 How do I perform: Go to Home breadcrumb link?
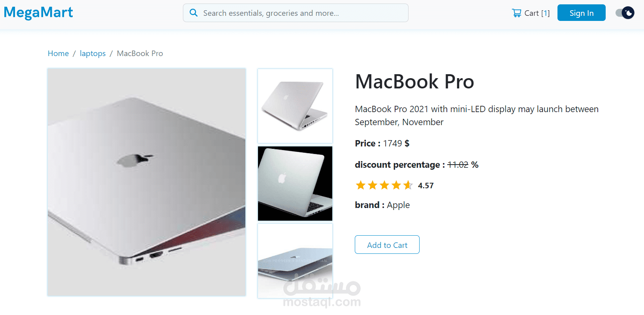click(x=58, y=53)
